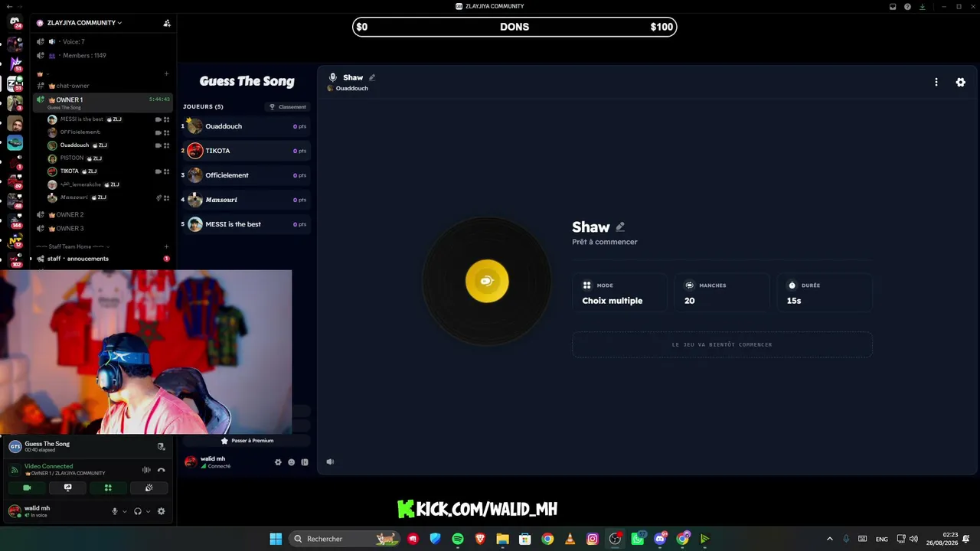980x551 pixels.
Task: Open VLC media player from the taskbar
Action: tap(570, 539)
